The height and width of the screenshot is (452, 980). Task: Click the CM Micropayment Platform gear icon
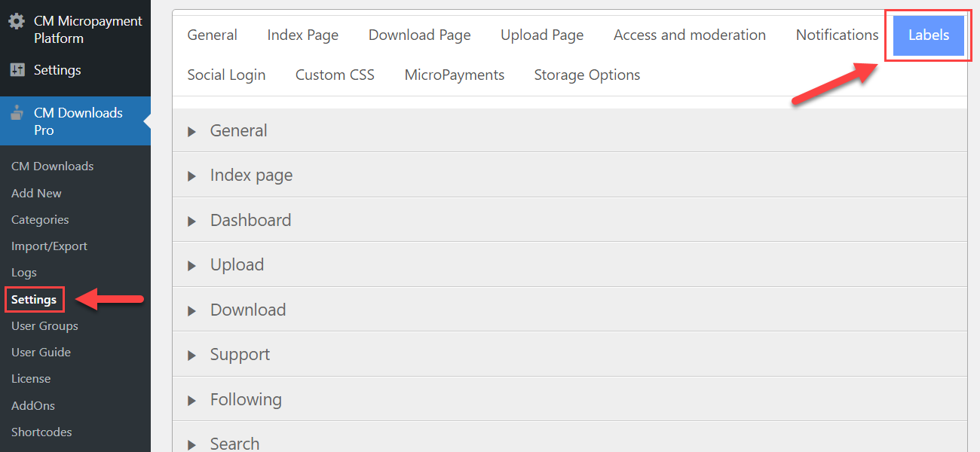[17, 21]
